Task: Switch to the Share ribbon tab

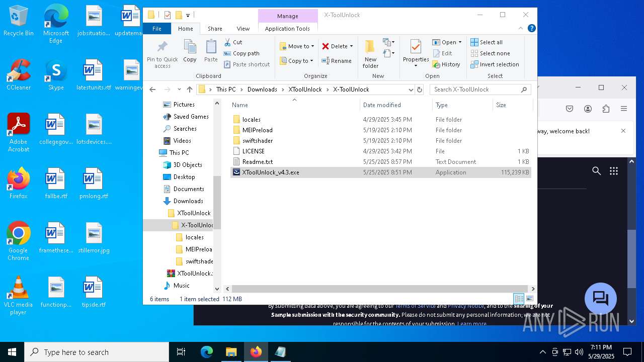Action: point(215,29)
